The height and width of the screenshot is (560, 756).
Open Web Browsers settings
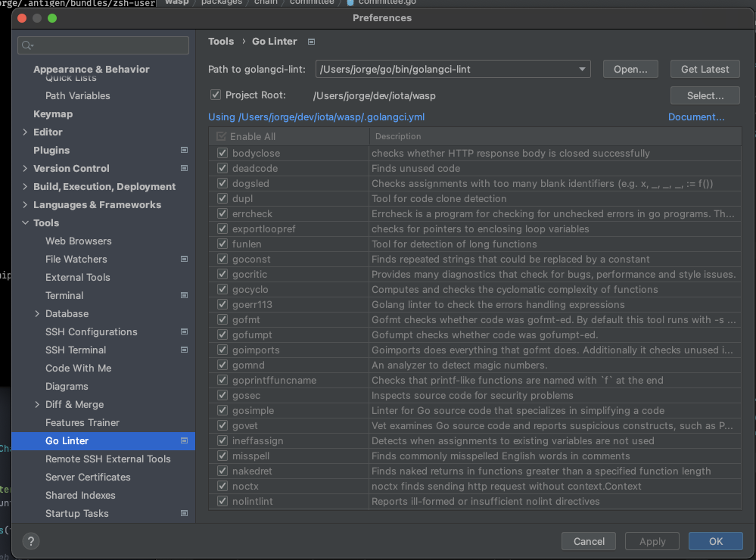click(79, 241)
